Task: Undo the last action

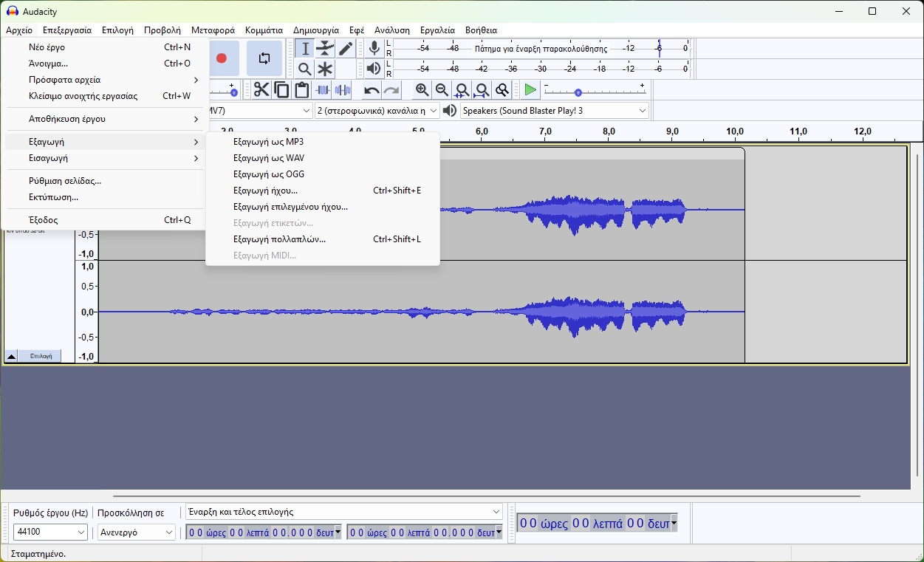Action: pos(372,89)
